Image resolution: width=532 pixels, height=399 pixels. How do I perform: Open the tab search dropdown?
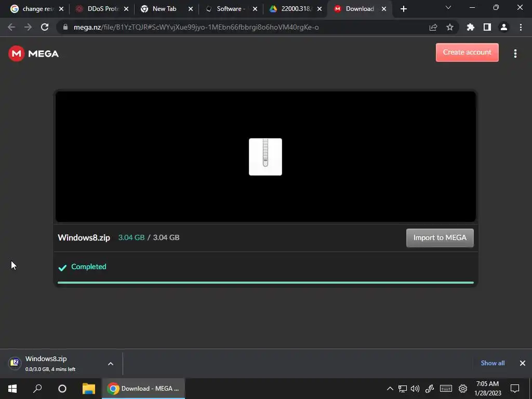[448, 7]
